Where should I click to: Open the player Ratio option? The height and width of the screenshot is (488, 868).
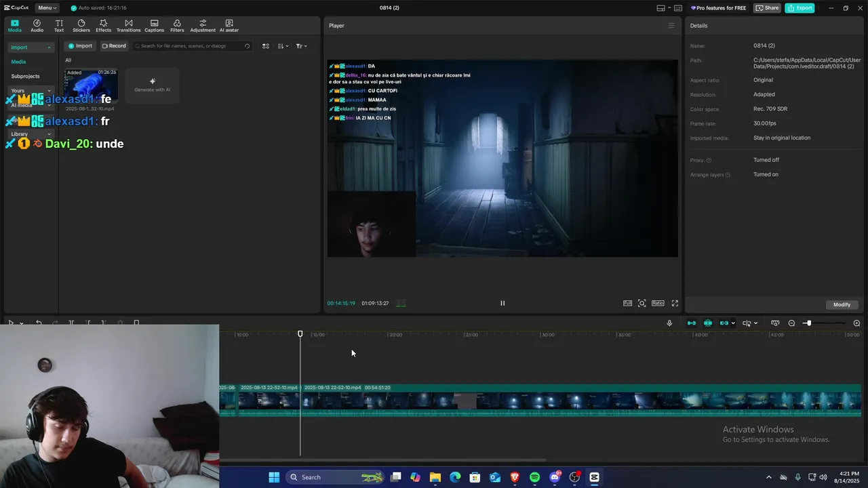pos(658,303)
